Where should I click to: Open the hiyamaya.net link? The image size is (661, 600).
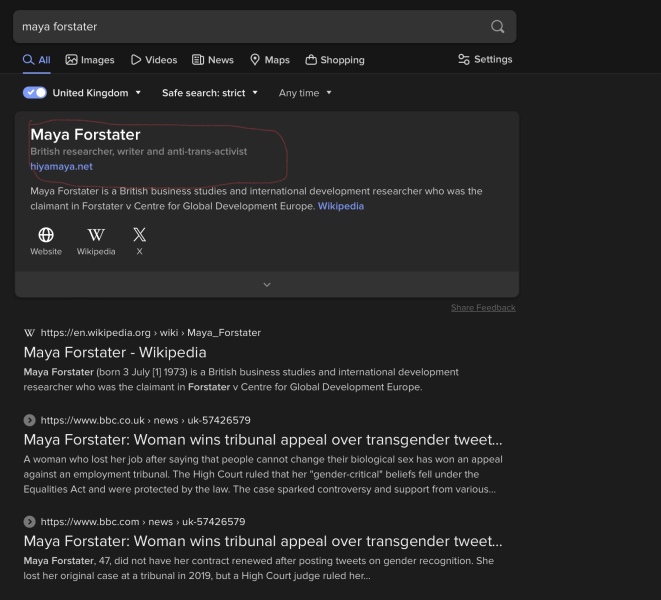click(61, 167)
